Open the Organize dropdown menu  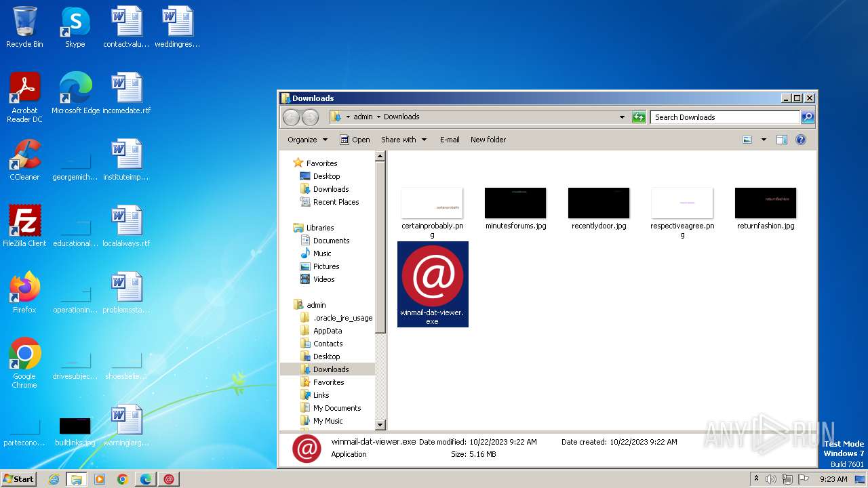[308, 140]
